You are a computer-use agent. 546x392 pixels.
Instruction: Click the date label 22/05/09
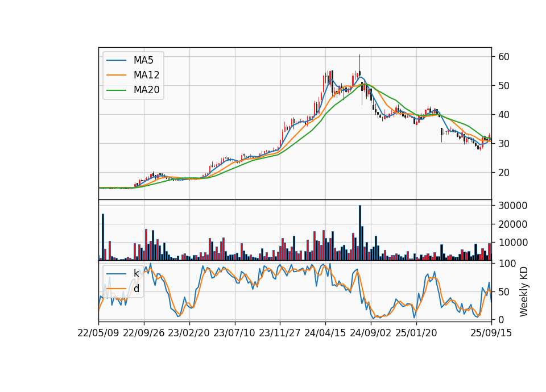click(x=98, y=333)
